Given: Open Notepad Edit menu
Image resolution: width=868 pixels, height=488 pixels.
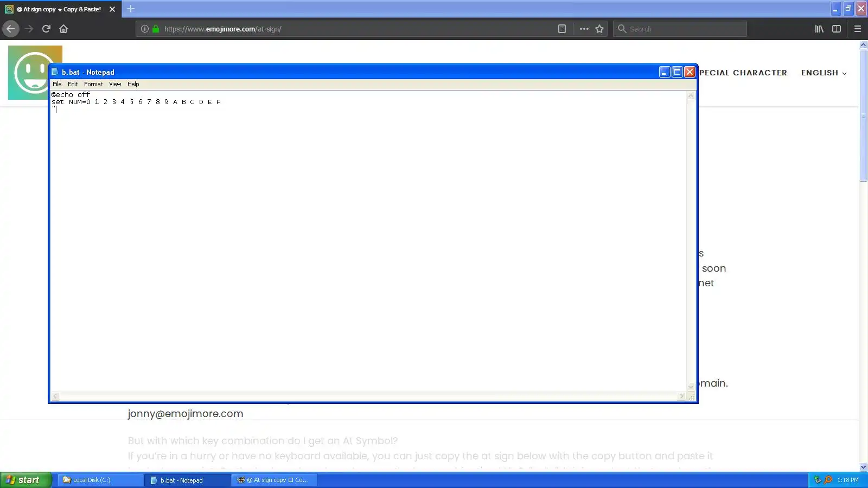Looking at the screenshot, I should pyautogui.click(x=73, y=84).
